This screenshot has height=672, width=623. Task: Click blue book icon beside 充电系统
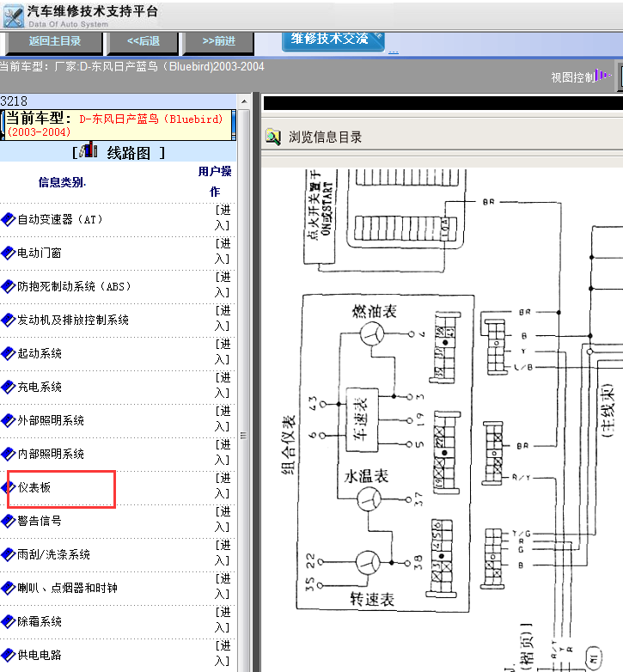coord(8,387)
